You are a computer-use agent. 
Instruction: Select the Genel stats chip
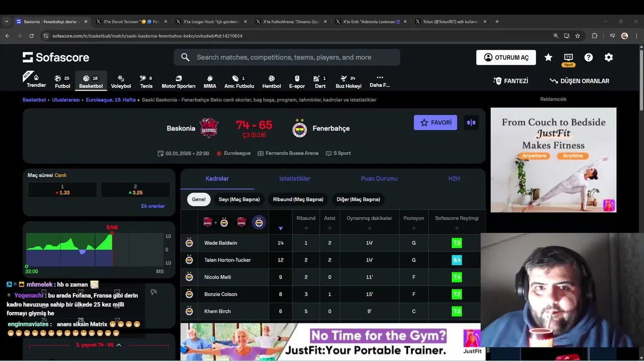(x=199, y=200)
